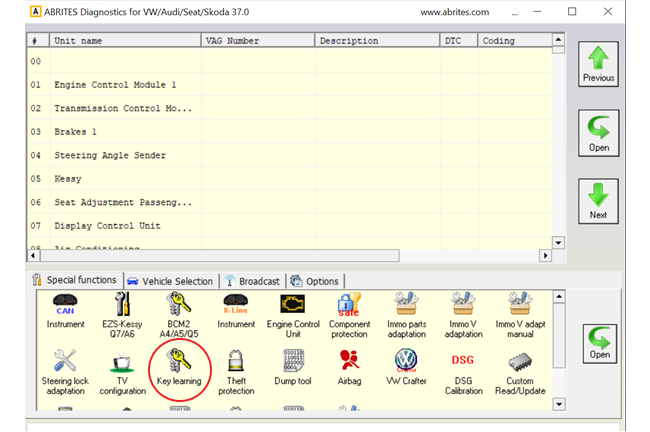Screen dimensions: 650x432
Task: Go to Previous unit with up arrow
Action: click(x=598, y=64)
